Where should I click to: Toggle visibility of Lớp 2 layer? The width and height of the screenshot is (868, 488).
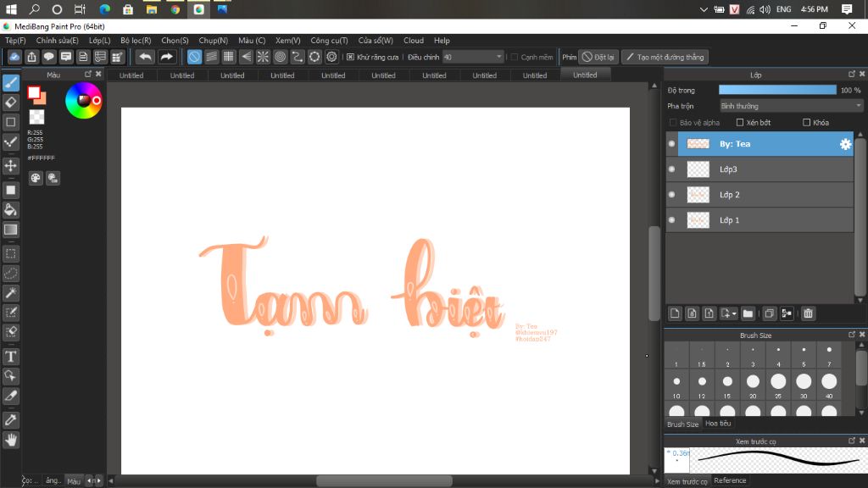click(x=672, y=195)
